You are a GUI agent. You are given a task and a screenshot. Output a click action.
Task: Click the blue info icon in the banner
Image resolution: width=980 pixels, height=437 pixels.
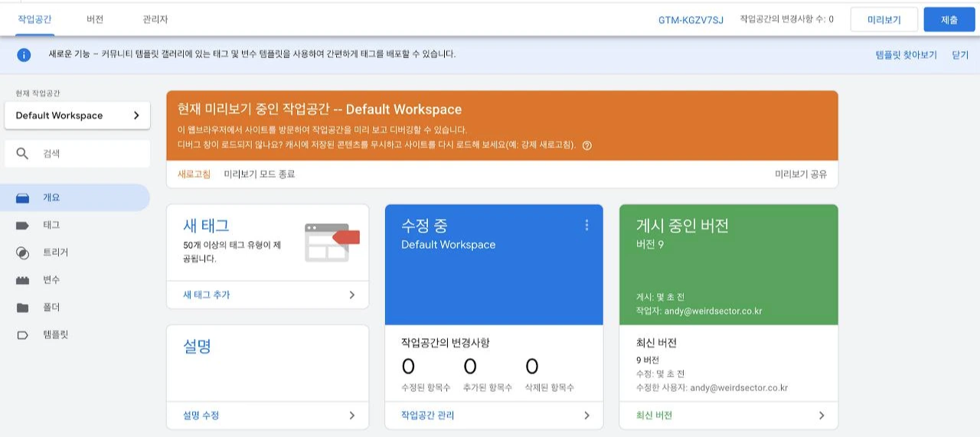[x=24, y=55]
